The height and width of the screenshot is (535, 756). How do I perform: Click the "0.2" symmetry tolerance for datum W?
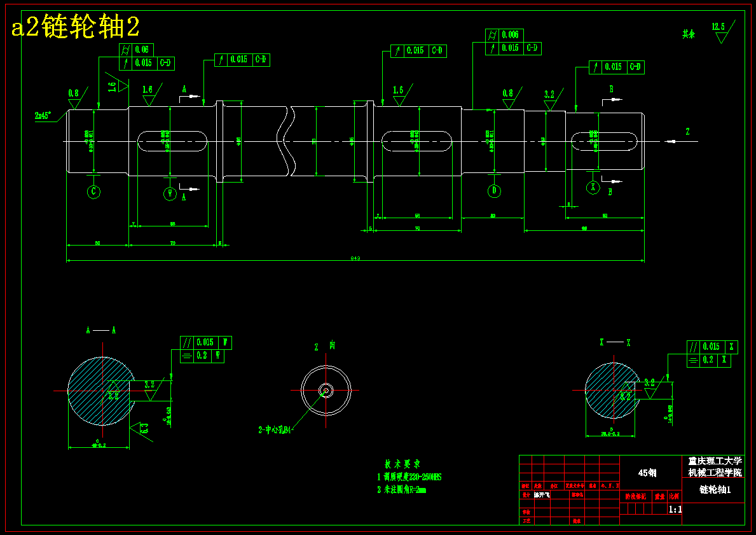202,356
